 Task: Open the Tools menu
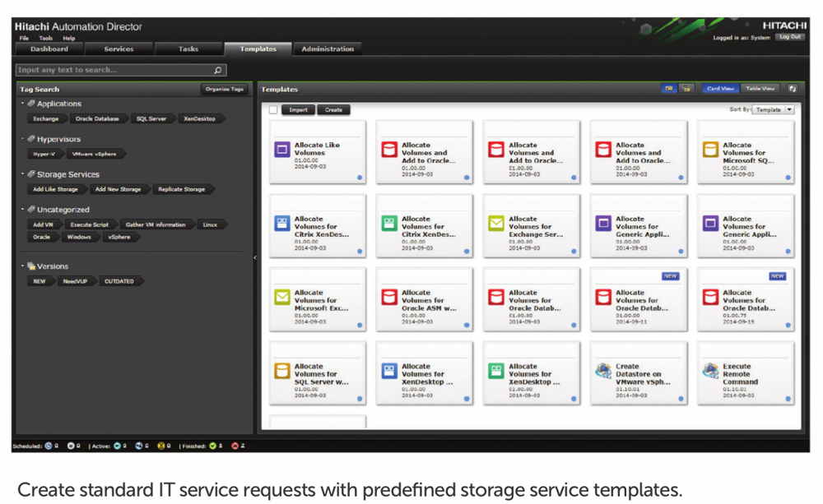(x=45, y=39)
